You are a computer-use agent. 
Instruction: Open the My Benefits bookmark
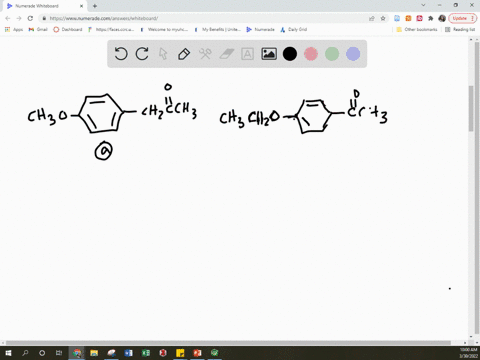217,29
